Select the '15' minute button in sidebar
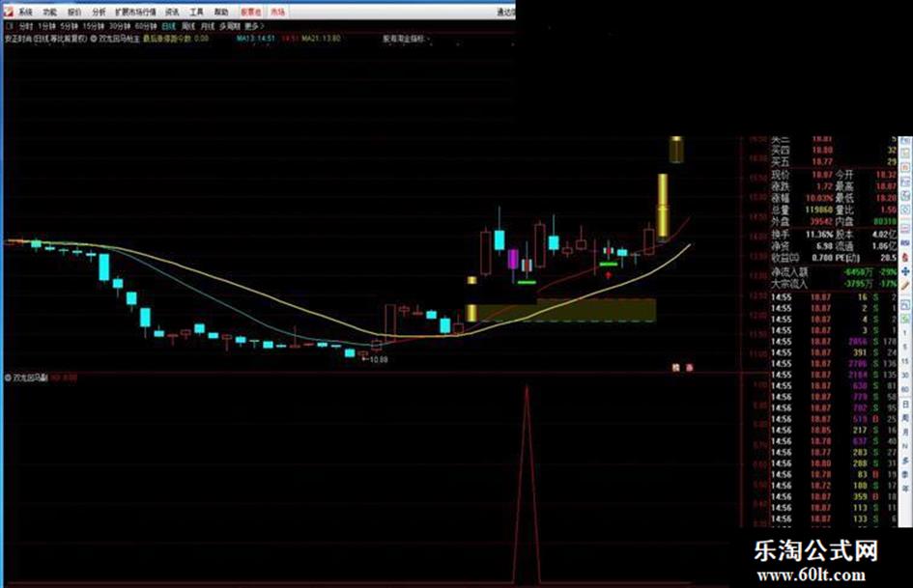Image resolution: width=913 pixels, height=588 pixels. (905, 360)
